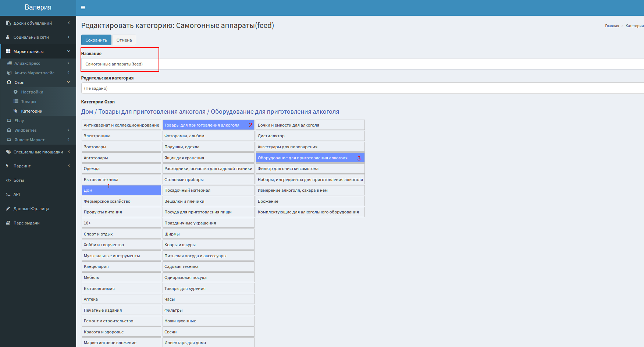Expand Доски объявлений menu chevron
The height and width of the screenshot is (347, 644).
pyautogui.click(x=68, y=23)
